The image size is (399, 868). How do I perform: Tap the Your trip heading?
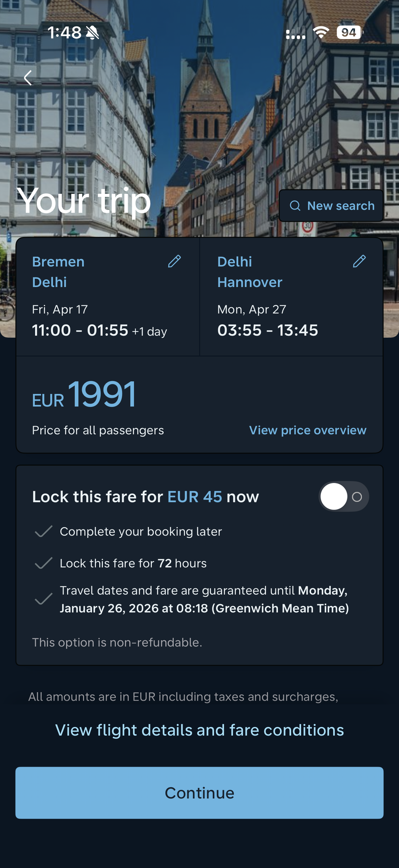point(84,201)
